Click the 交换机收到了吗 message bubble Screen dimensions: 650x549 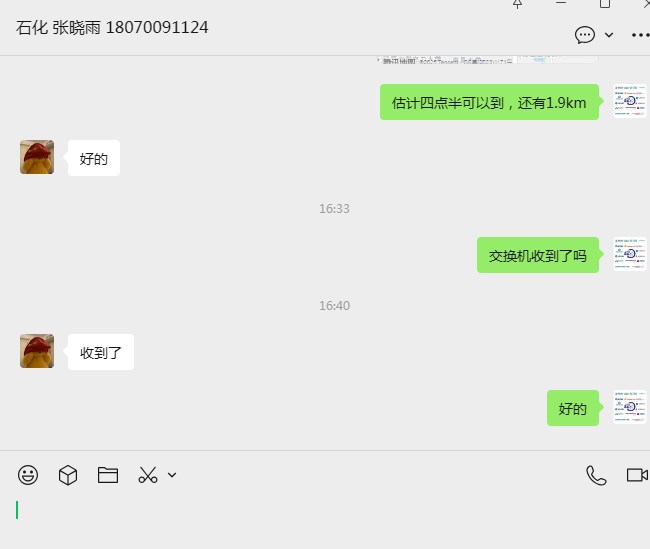(538, 255)
